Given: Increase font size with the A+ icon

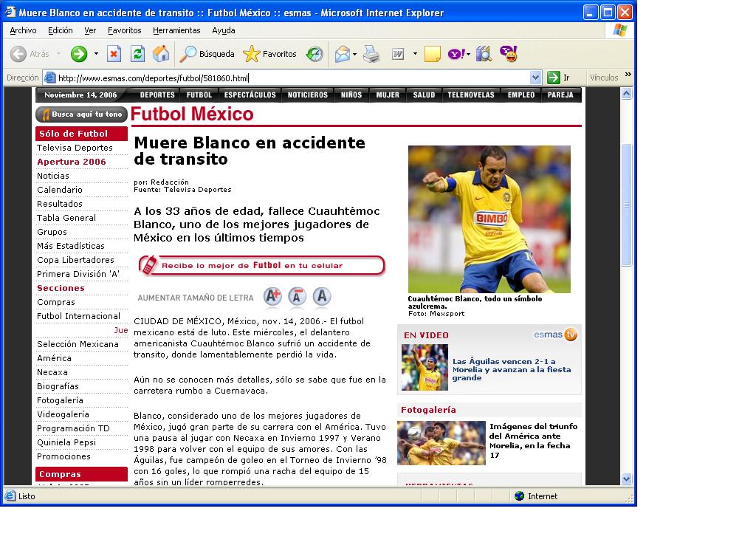Looking at the screenshot, I should [272, 297].
